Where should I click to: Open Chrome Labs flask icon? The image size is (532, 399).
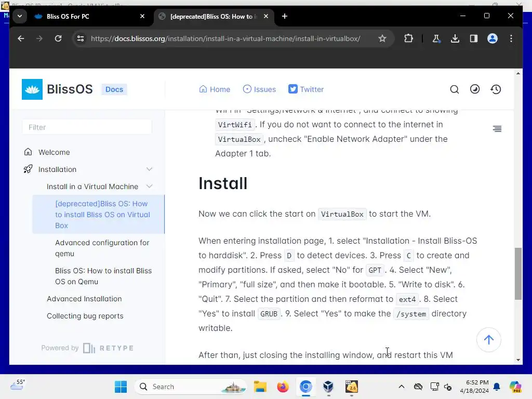(436, 38)
